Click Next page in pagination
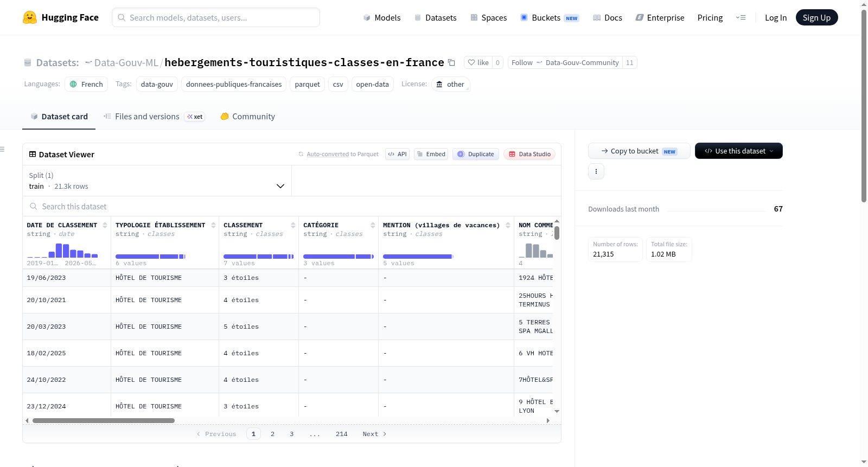 point(374,434)
